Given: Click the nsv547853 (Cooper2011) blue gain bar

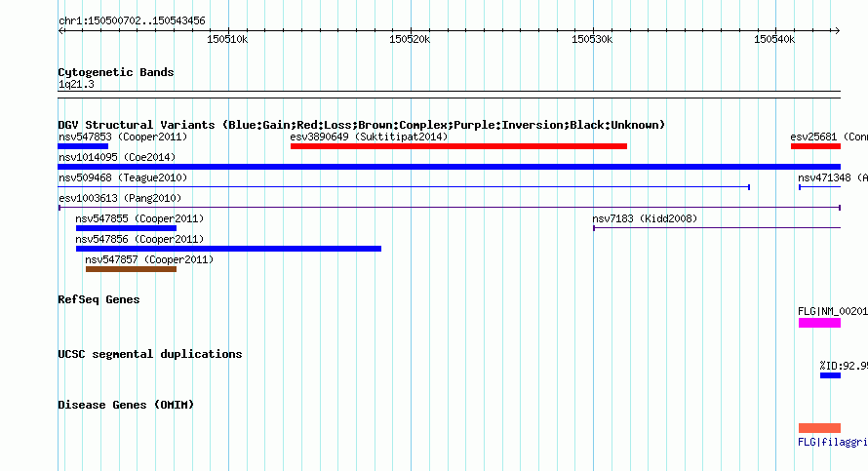Looking at the screenshot, I should coord(83,146).
